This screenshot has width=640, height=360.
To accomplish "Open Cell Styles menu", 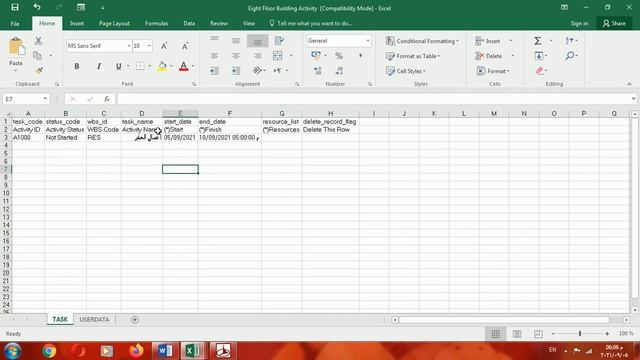I will click(x=406, y=71).
